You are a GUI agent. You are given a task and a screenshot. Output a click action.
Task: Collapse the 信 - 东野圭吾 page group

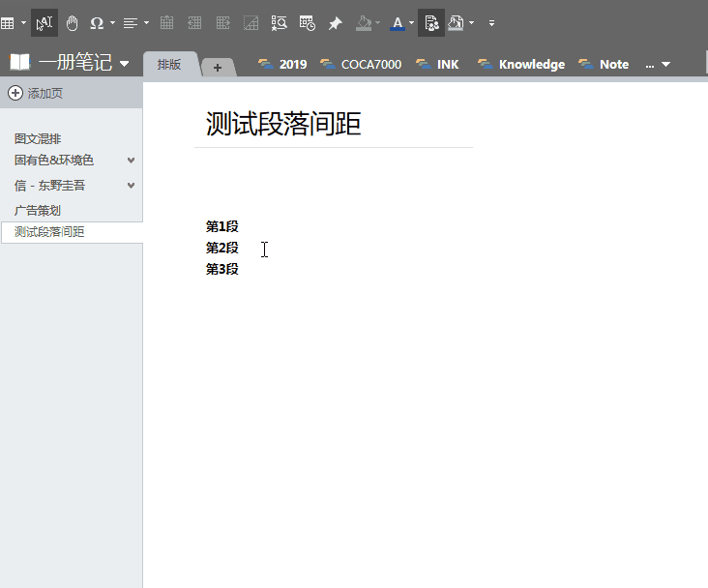click(x=132, y=186)
